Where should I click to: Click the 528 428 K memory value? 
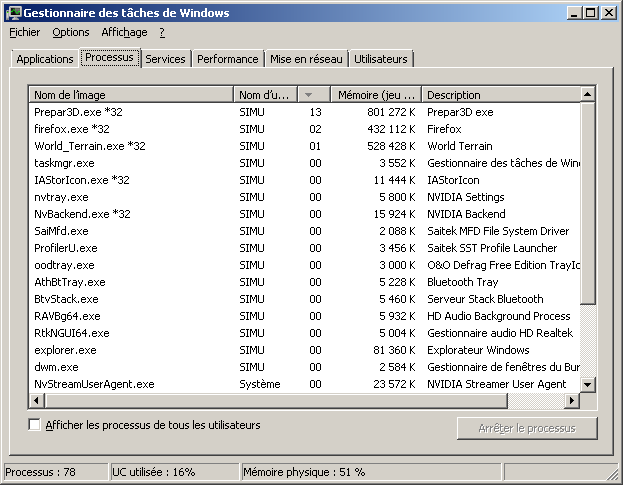pyautogui.click(x=391, y=146)
